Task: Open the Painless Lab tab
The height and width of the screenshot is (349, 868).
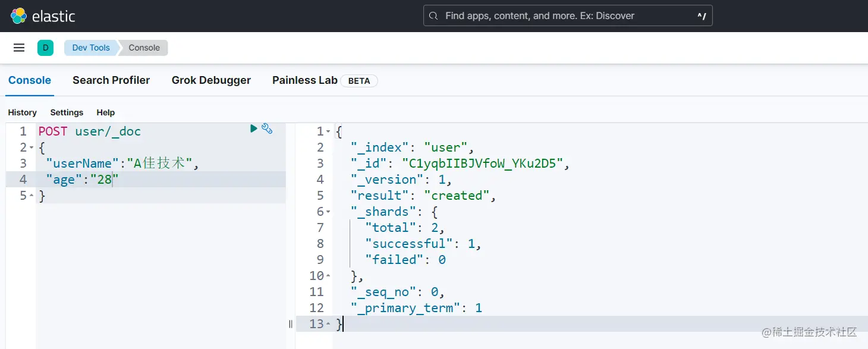Action: coord(305,80)
